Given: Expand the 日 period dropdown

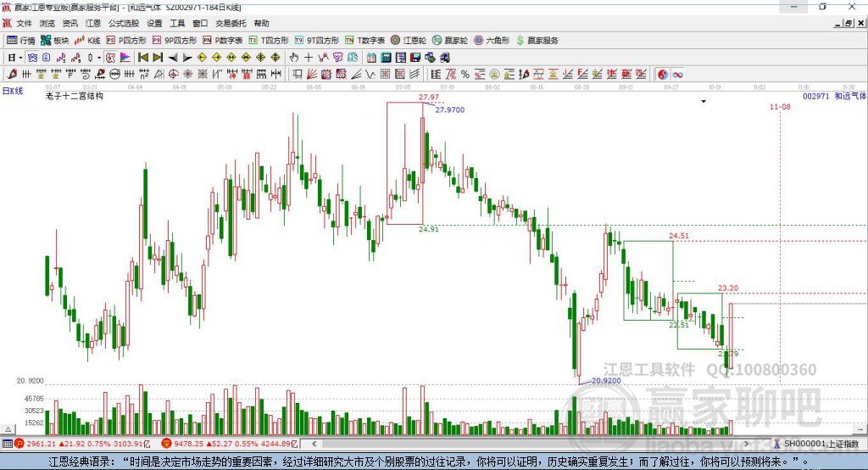Looking at the screenshot, I should (x=20, y=58).
